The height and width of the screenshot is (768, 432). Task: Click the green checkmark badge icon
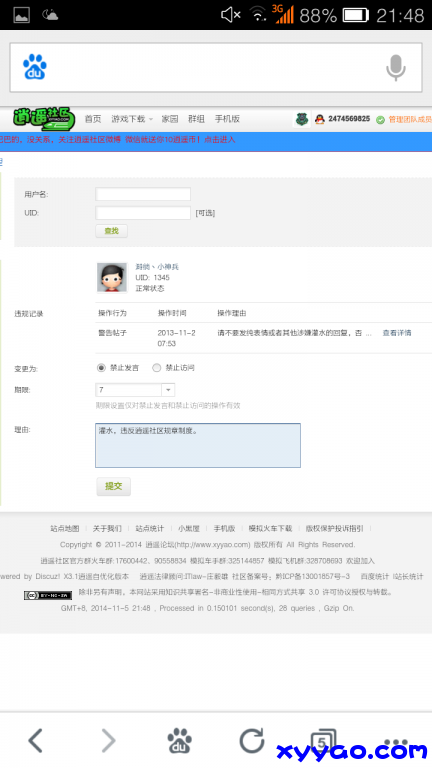[380, 120]
